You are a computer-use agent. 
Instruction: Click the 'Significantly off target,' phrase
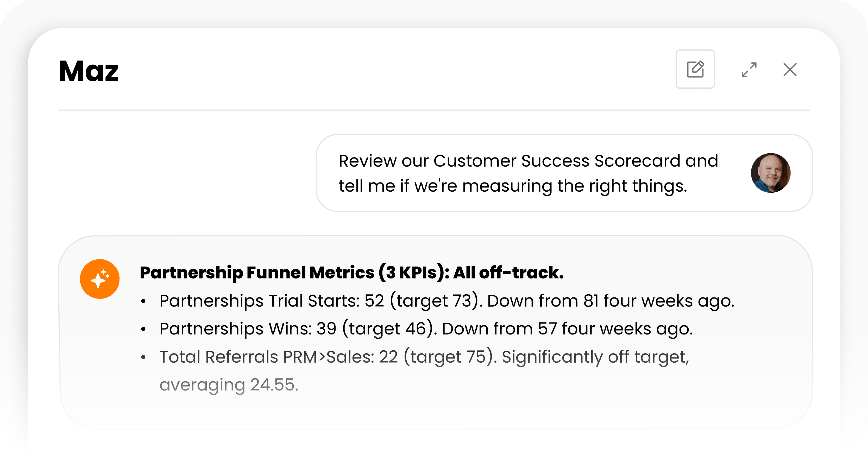[x=595, y=357]
